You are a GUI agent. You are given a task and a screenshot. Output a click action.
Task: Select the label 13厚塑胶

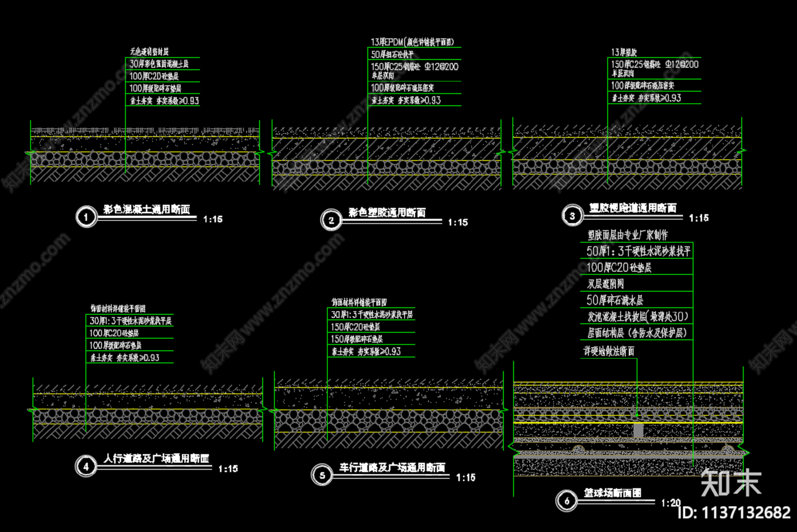(x=624, y=52)
